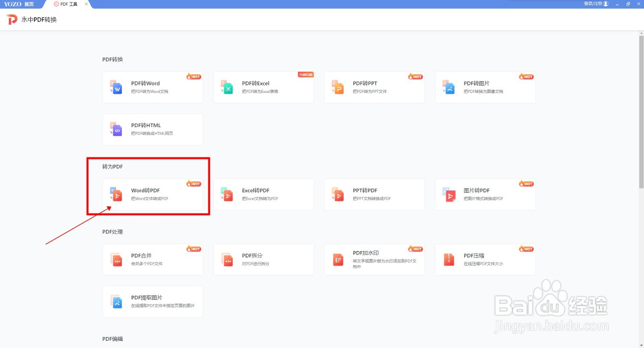Screen dimensions: 644x348
Task: Click the PPT转PDF file icon
Action: tap(338, 194)
